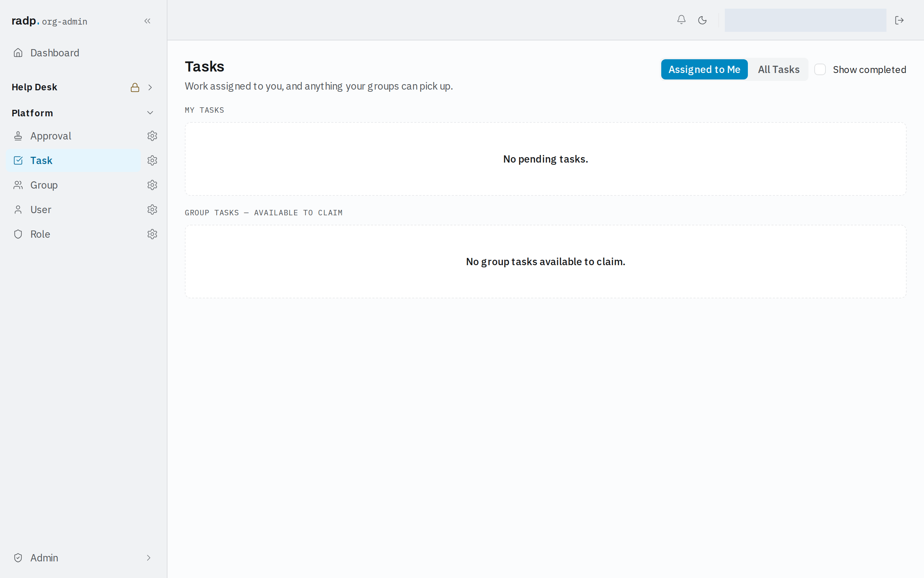The width and height of the screenshot is (924, 578).
Task: Switch to Assigned to Me tab
Action: click(704, 70)
